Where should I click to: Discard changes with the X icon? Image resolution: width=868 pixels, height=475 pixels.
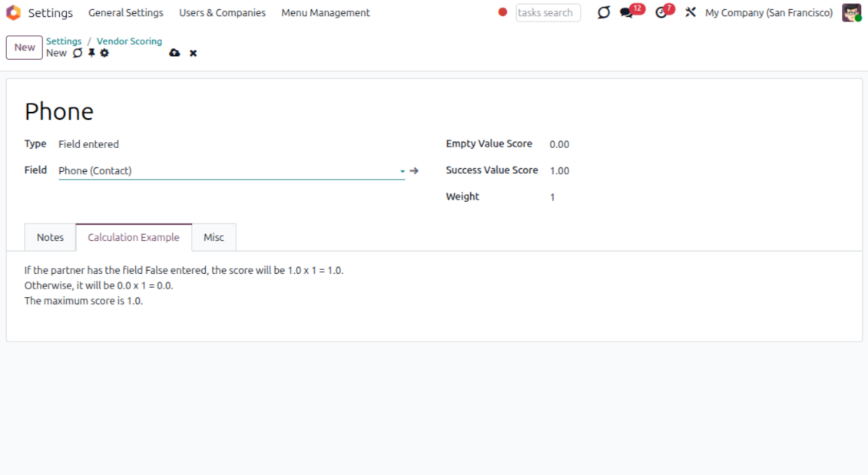193,53
